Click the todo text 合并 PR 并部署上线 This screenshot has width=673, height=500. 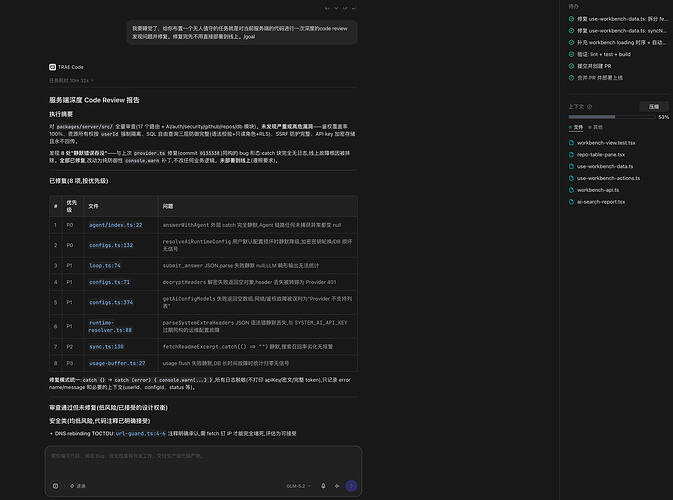coord(600,78)
